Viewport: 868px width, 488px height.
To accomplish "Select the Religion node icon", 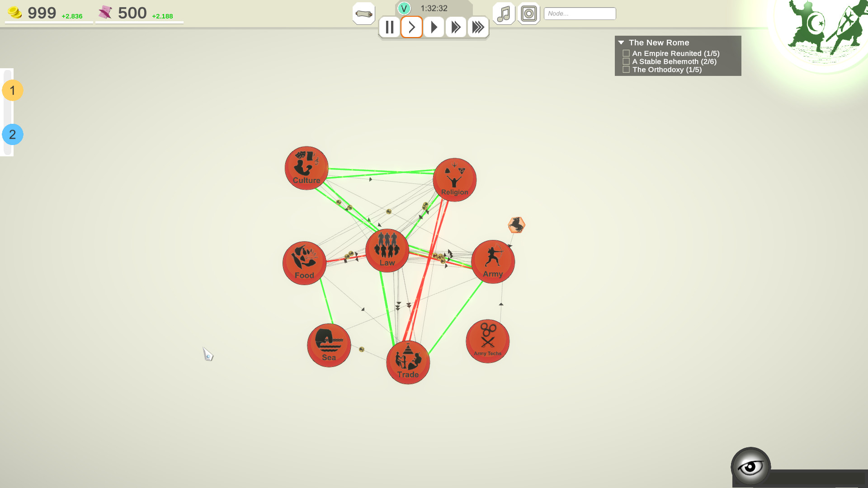I will pyautogui.click(x=455, y=179).
